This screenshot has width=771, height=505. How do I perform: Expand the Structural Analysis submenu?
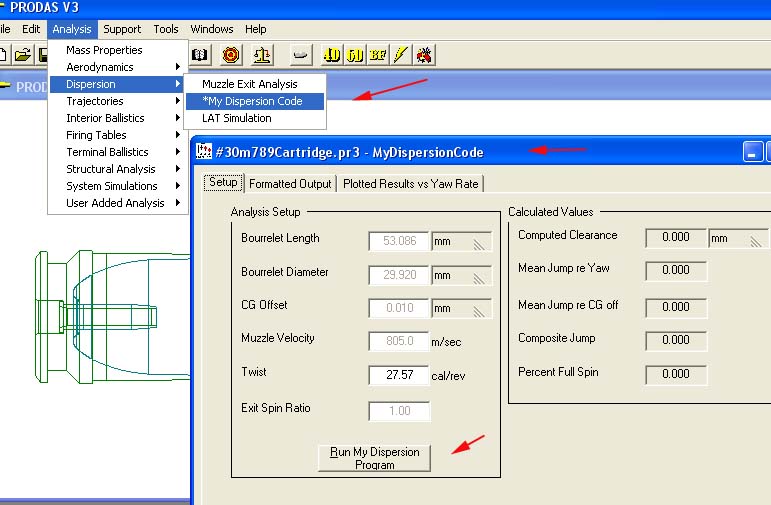pyautogui.click(x=118, y=169)
